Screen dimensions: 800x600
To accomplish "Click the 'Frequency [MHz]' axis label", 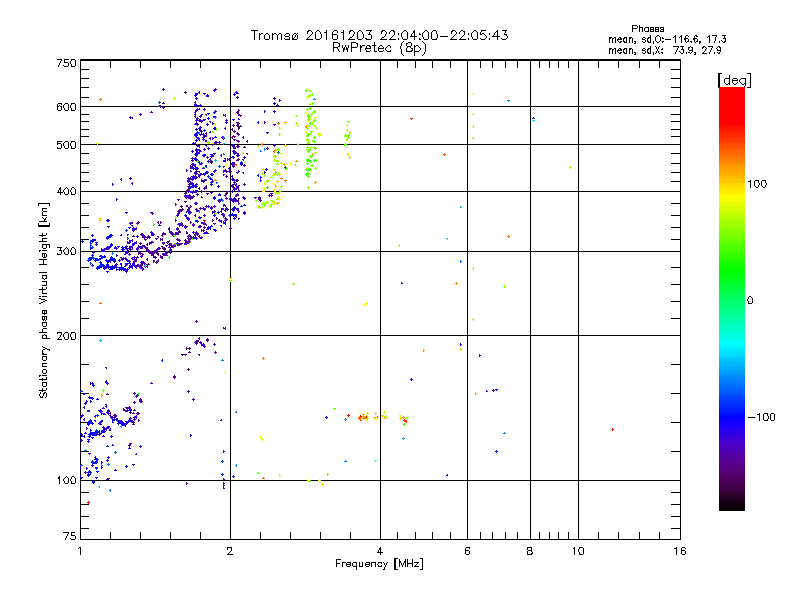I will pyautogui.click(x=379, y=563).
